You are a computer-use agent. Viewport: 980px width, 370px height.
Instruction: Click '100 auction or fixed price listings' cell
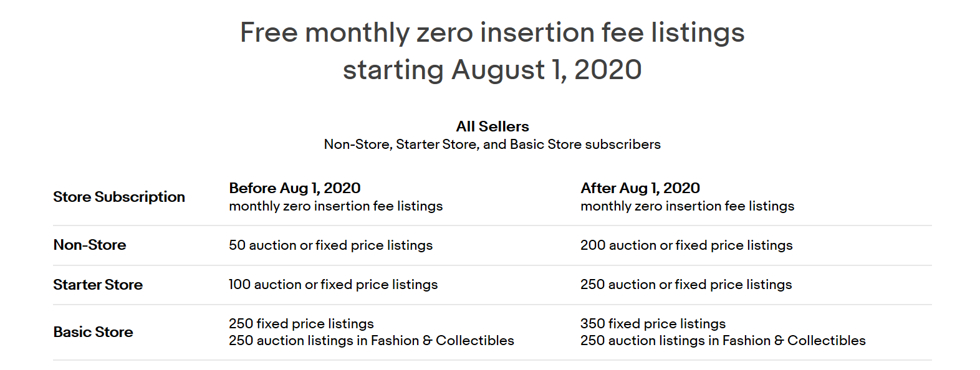[x=333, y=285]
